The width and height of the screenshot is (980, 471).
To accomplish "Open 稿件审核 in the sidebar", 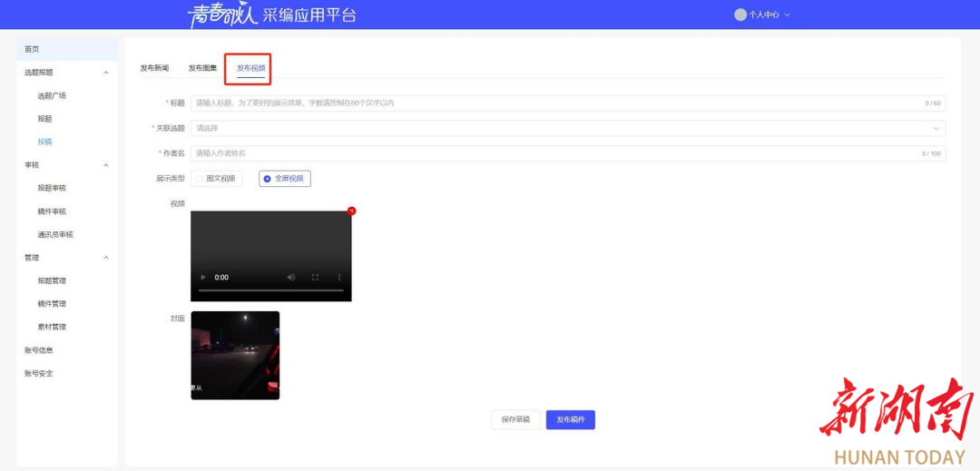I will pos(52,211).
